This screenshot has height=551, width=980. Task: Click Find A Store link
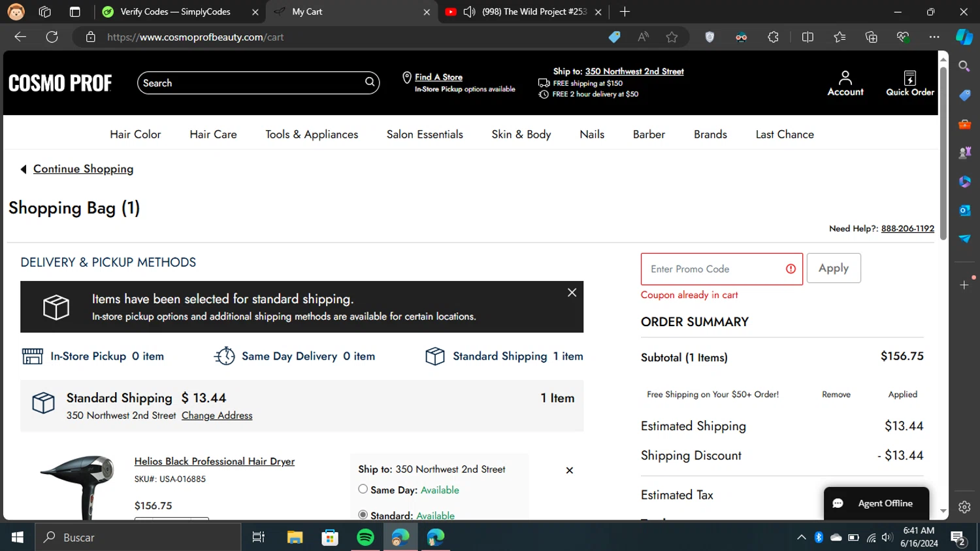[438, 77]
